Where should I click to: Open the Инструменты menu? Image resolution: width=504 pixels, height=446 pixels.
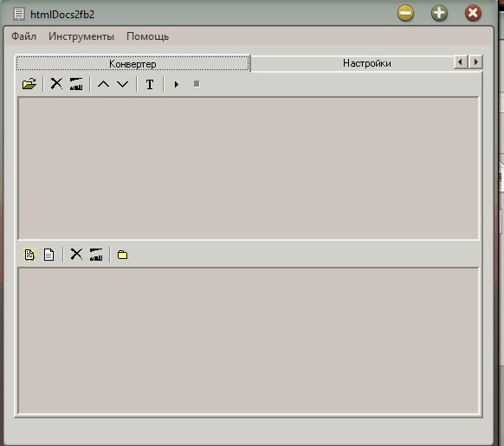click(81, 36)
